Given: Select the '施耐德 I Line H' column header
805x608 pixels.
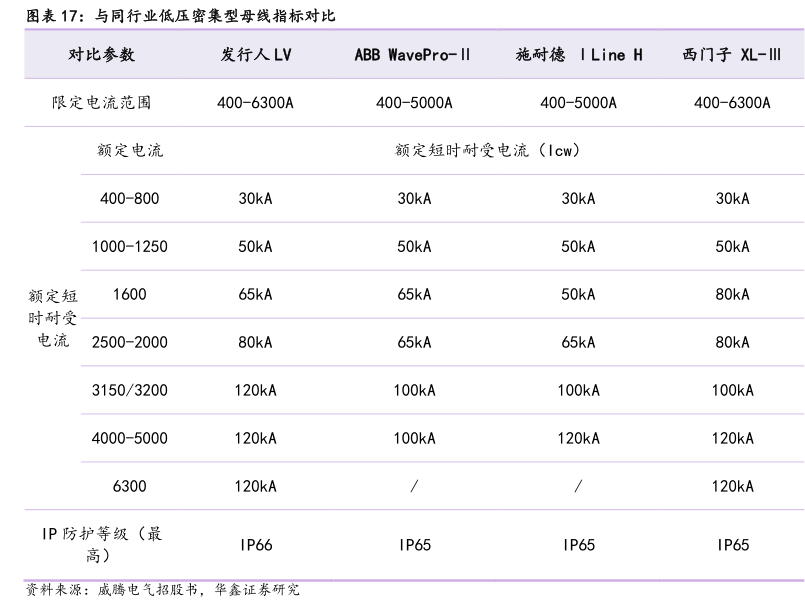Looking at the screenshot, I should 579,54.
